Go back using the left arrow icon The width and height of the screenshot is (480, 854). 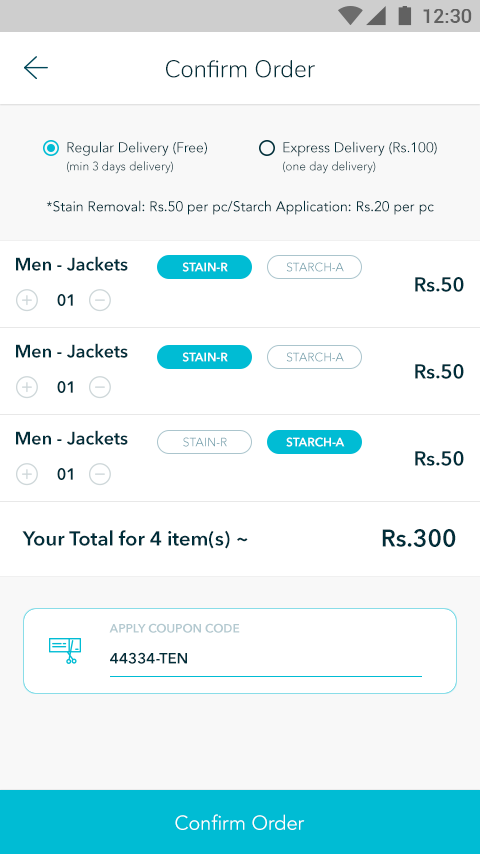tap(36, 68)
